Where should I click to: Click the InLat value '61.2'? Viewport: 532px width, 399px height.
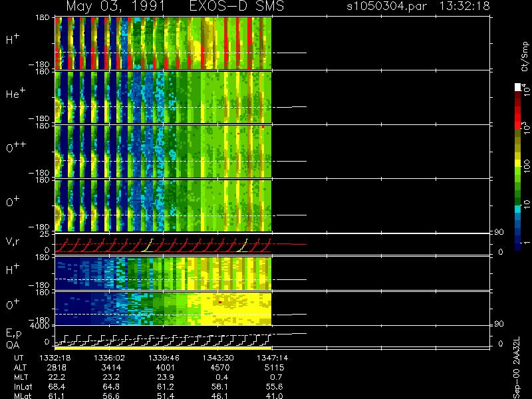(166, 387)
